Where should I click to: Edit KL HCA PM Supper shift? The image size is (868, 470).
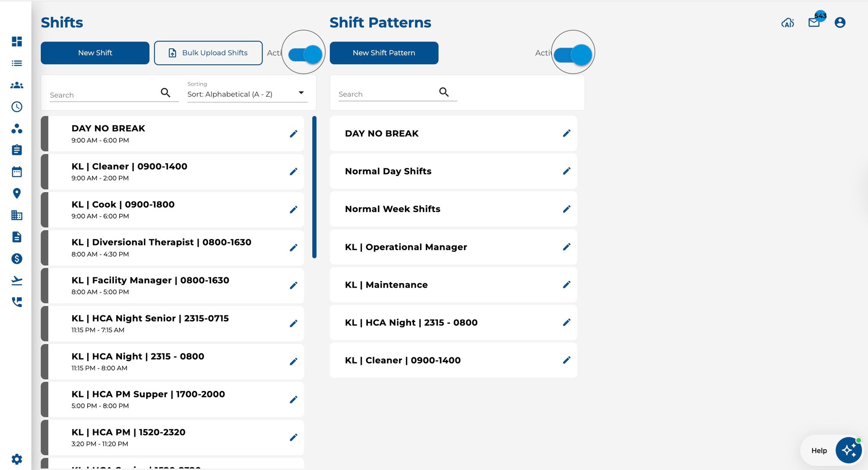pyautogui.click(x=294, y=400)
